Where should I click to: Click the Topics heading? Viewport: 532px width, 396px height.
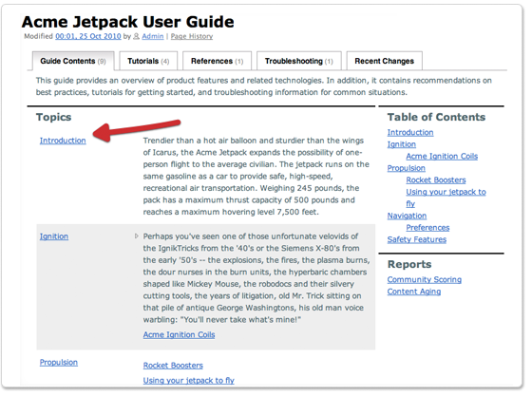pos(54,118)
